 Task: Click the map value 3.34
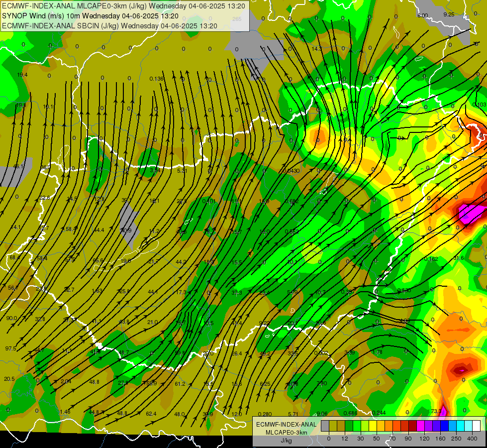tap(155, 170)
